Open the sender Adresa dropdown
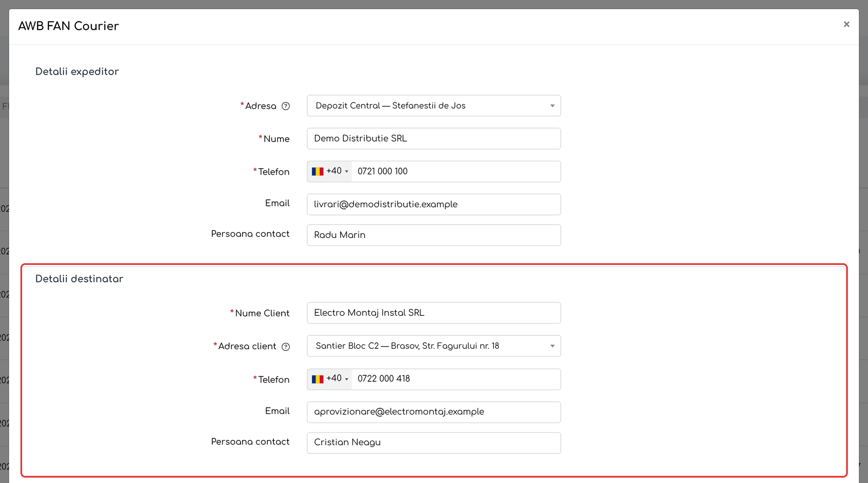Image resolution: width=868 pixels, height=483 pixels. 434,106
